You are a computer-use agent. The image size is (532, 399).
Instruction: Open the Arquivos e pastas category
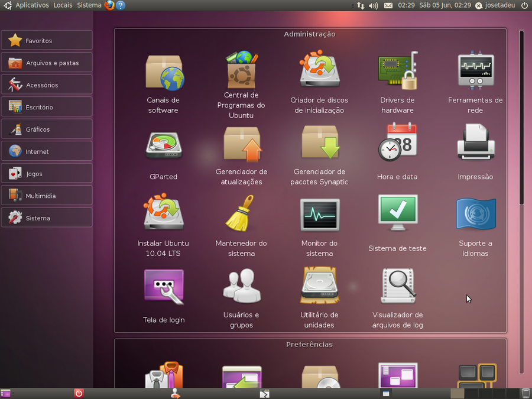(47, 63)
